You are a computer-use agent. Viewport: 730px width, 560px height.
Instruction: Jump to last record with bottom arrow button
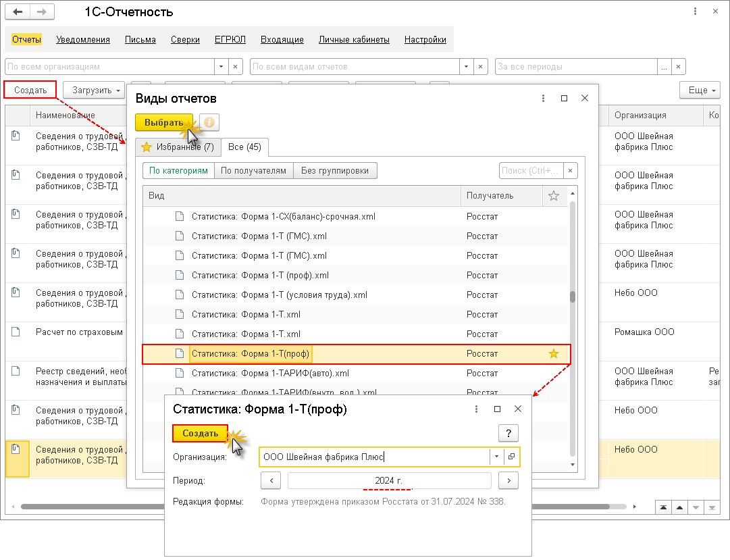point(712,507)
